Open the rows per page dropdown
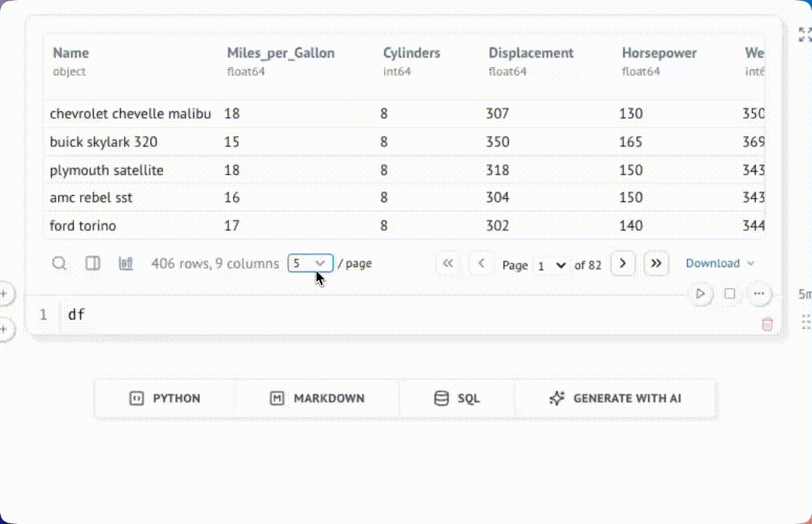The width and height of the screenshot is (812, 524). [310, 263]
